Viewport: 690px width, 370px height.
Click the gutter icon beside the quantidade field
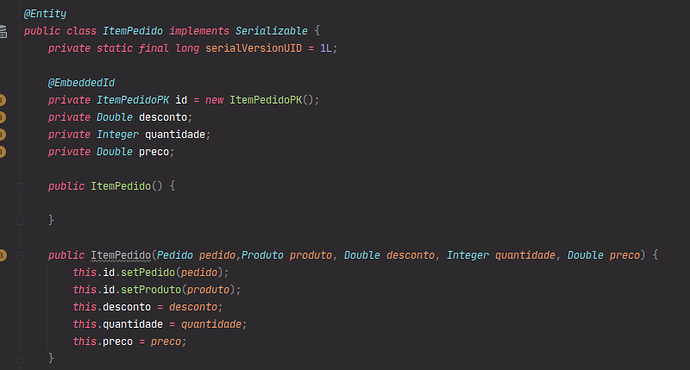point(2,135)
